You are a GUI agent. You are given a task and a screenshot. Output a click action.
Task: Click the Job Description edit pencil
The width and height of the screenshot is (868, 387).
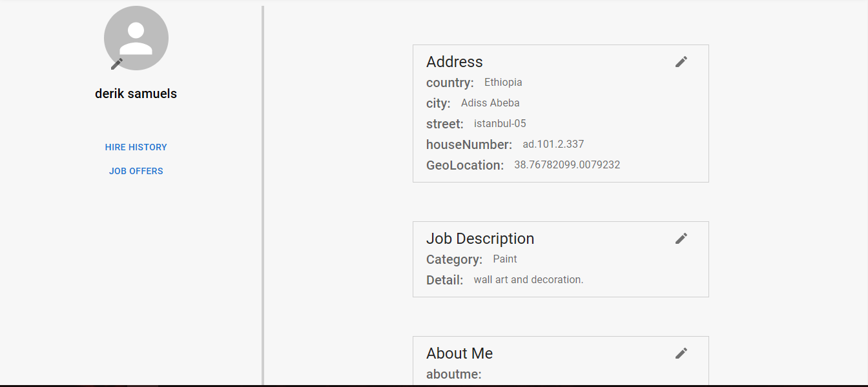681,239
